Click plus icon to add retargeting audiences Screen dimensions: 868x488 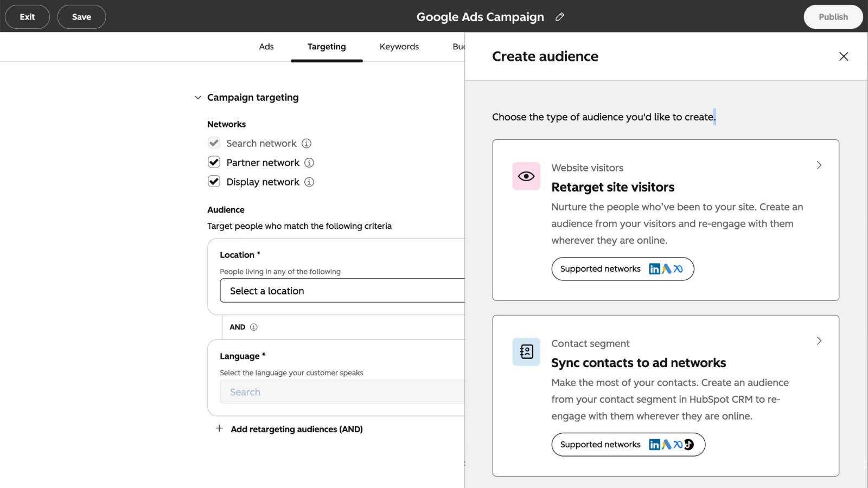[x=219, y=428]
